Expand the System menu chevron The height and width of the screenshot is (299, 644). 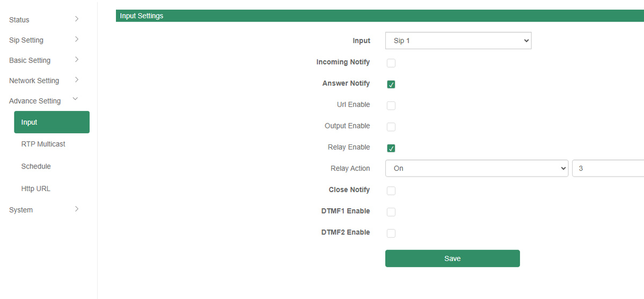point(77,209)
